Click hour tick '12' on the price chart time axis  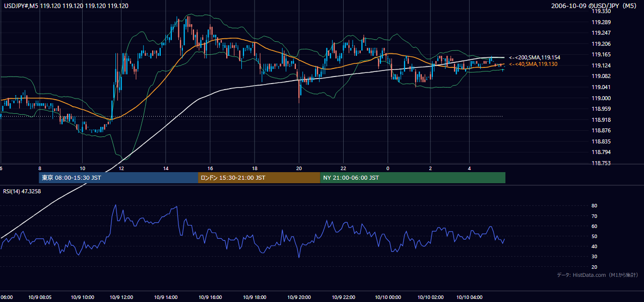(x=121, y=168)
